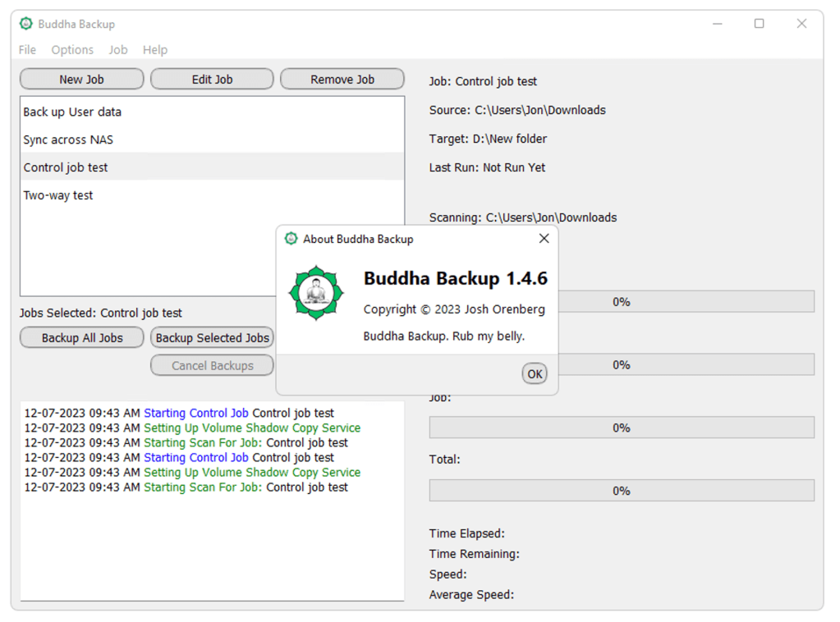Click the 'Time Elapsed:' label
840x622 pixels.
pyautogui.click(x=466, y=533)
